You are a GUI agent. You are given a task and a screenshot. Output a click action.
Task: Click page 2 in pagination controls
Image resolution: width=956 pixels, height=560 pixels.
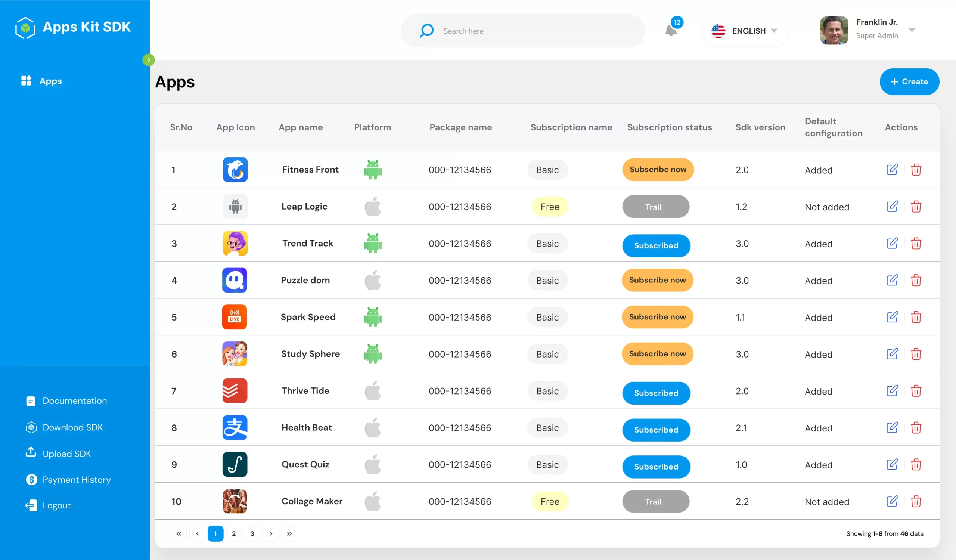coord(234,533)
